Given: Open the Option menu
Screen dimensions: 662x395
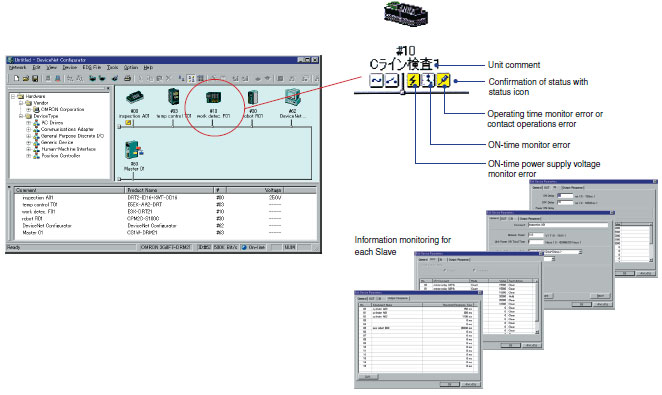Looking at the screenshot, I should pos(131,68).
